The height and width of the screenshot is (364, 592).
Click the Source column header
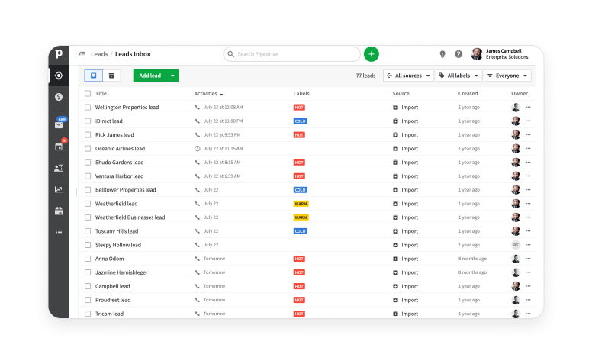(x=401, y=93)
